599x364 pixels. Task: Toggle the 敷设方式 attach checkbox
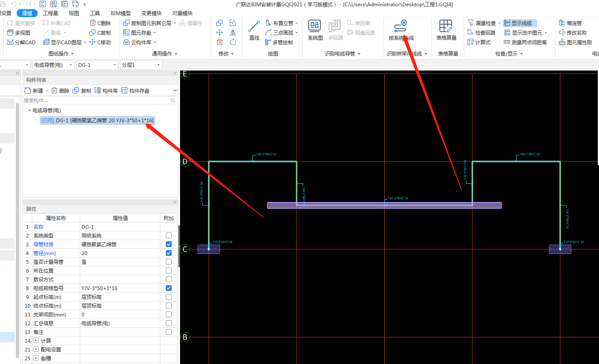(169, 279)
